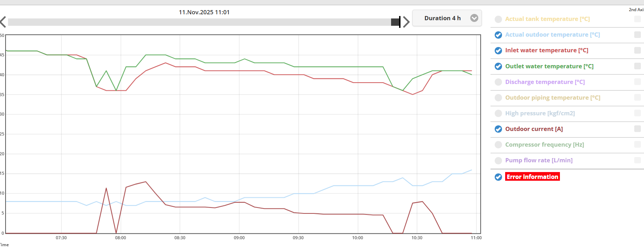Uncheck the Outdoor current circle icon
Image resolution: width=644 pixels, height=249 pixels.
click(498, 129)
